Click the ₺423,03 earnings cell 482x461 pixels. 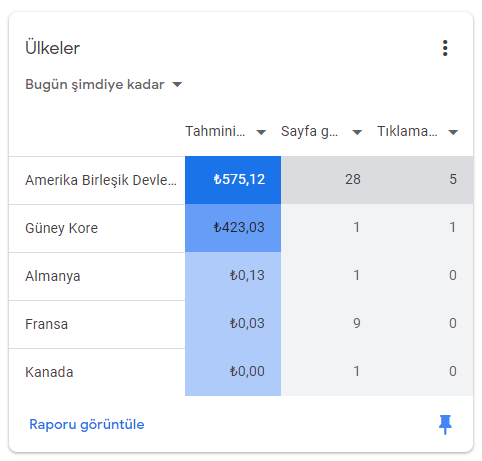click(x=233, y=228)
